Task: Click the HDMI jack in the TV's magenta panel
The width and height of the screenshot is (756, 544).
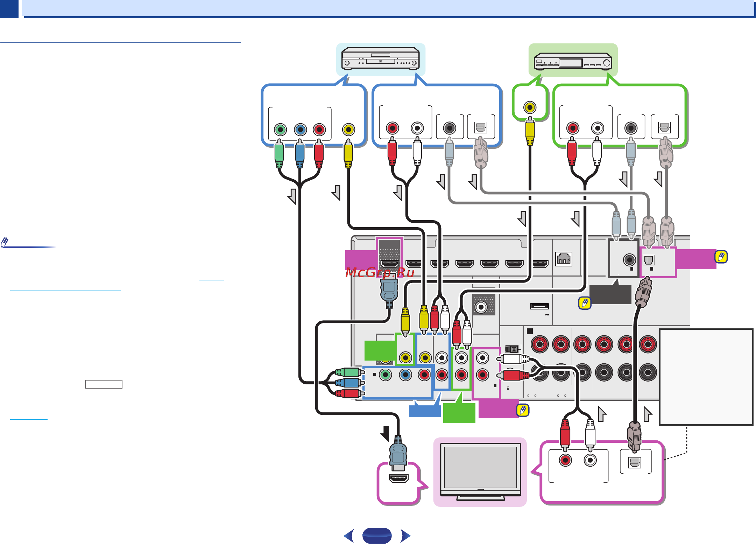Action: pyautogui.click(x=399, y=478)
